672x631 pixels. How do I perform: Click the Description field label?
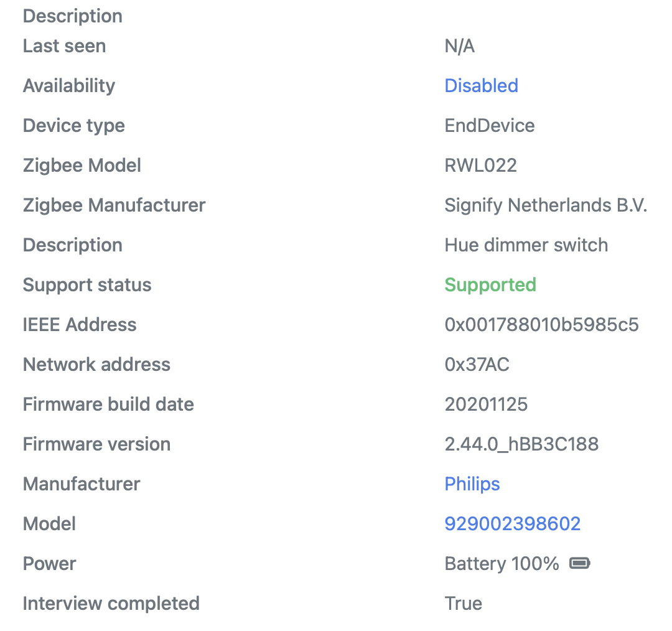72,16
